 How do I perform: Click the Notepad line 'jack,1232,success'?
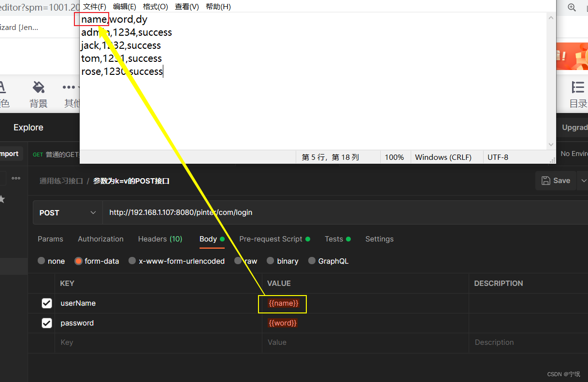[121, 45]
